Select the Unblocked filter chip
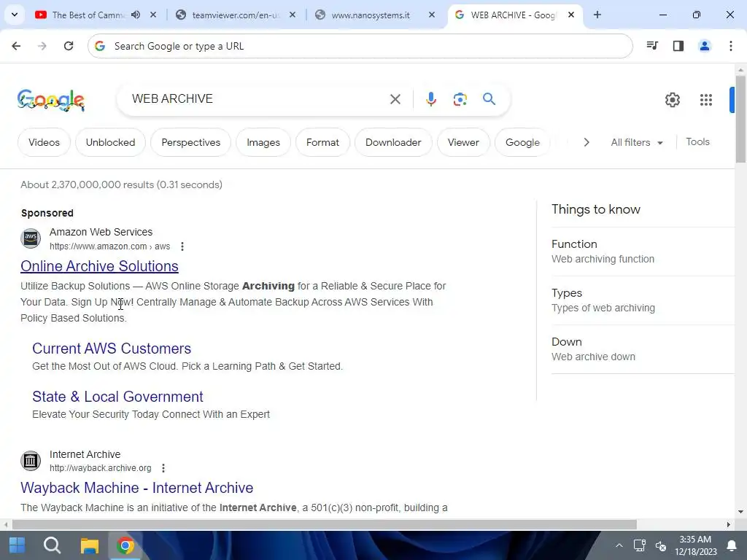The width and height of the screenshot is (747, 560). [x=111, y=142]
